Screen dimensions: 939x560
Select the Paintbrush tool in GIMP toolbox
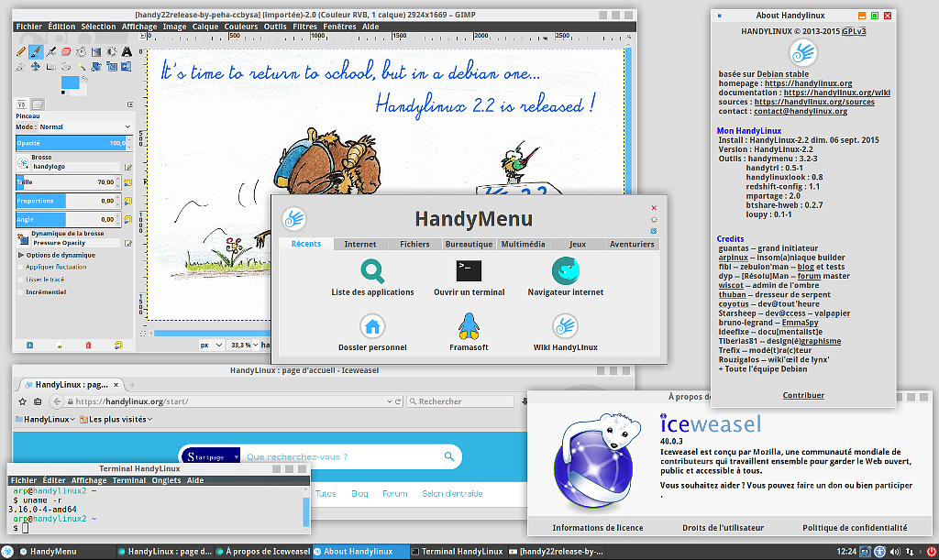click(x=35, y=51)
